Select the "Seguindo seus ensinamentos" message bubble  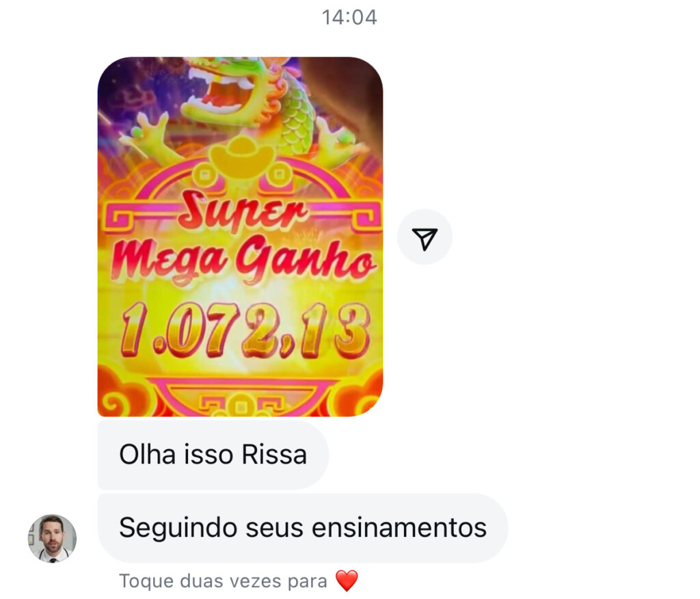click(303, 528)
